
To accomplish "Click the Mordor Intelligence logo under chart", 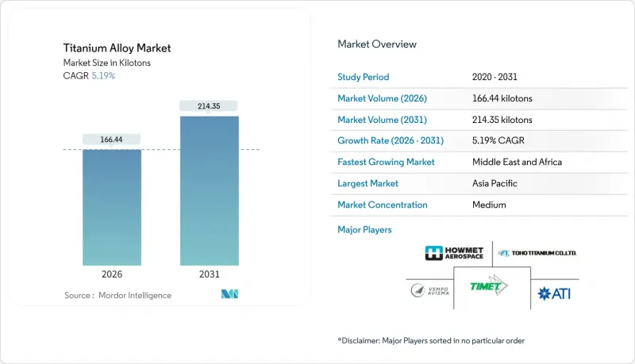I will click(x=230, y=294).
